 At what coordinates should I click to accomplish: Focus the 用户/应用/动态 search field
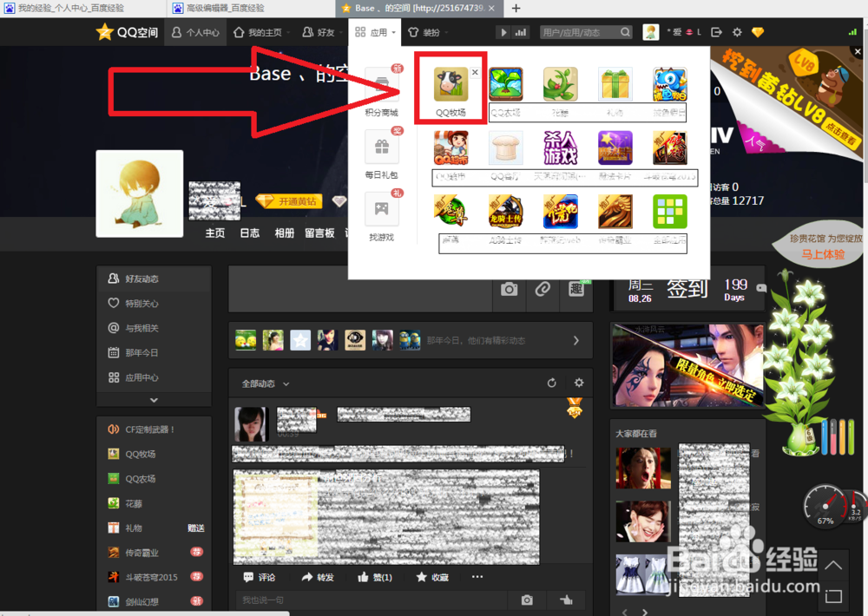tap(579, 33)
